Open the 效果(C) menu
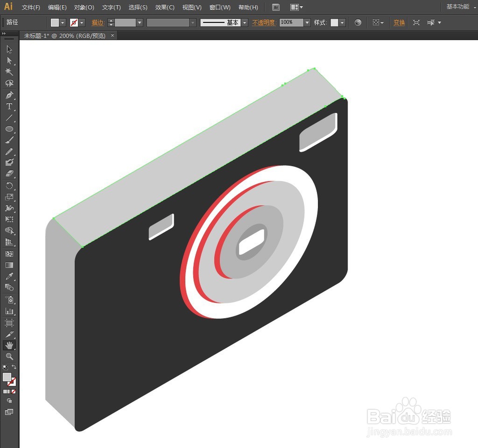 pos(164,7)
